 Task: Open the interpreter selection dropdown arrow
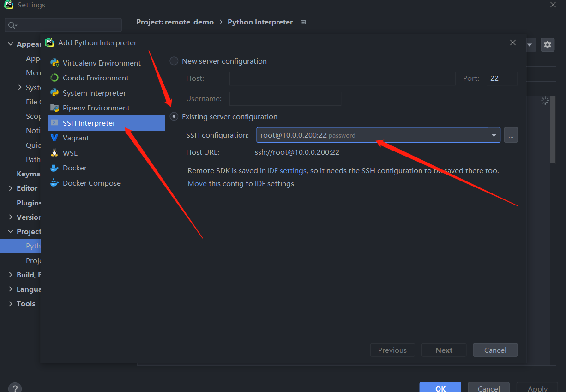click(x=530, y=45)
